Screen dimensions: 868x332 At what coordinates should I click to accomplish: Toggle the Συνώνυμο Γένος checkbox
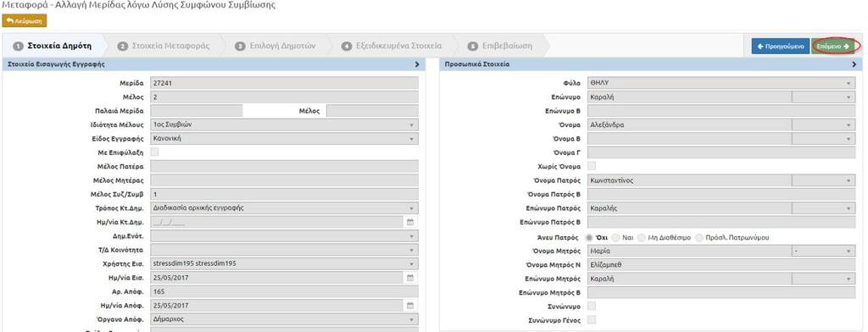point(592,319)
